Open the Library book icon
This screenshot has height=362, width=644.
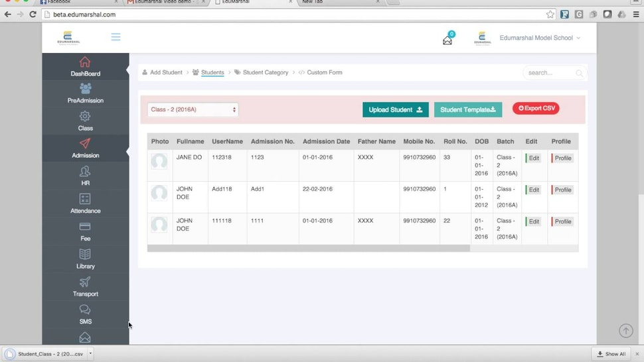click(85, 254)
